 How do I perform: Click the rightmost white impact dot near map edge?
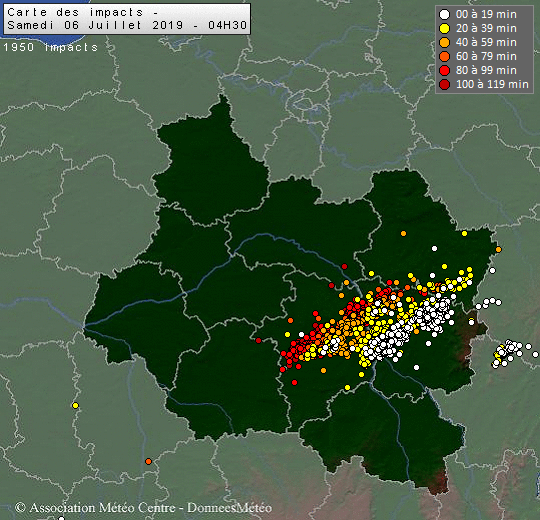coord(535,354)
